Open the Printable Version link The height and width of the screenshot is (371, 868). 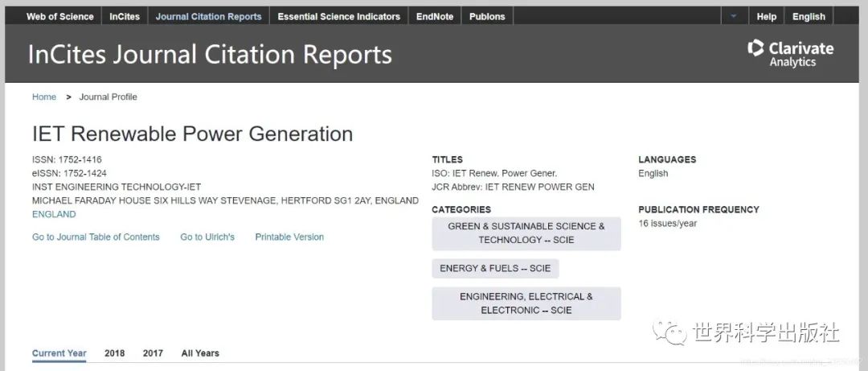(x=289, y=237)
